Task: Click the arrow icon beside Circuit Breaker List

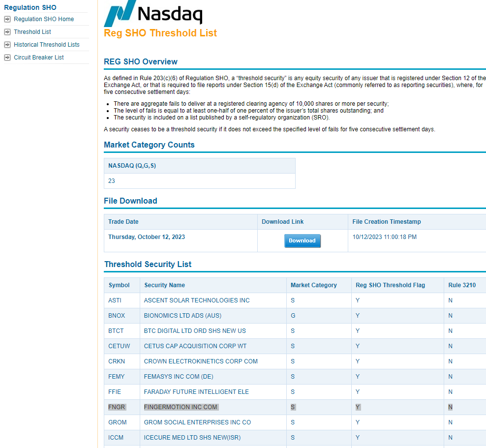Action: coord(7,58)
